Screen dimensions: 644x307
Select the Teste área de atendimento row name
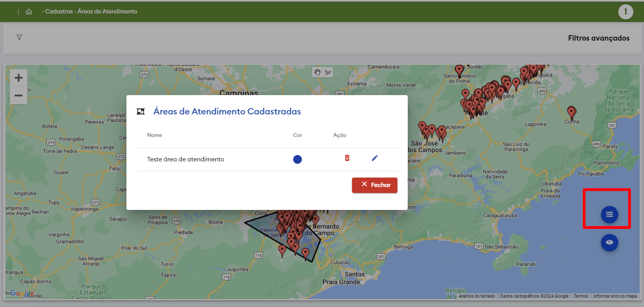click(x=186, y=159)
